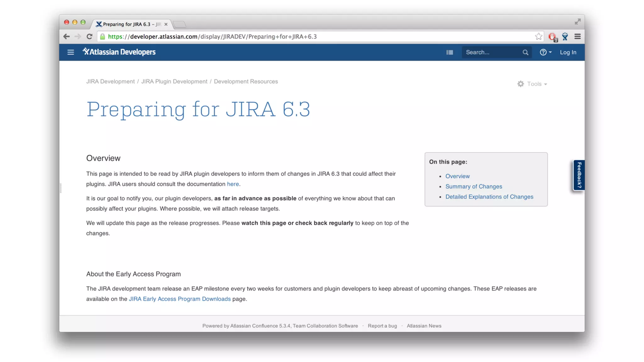Click the Atlassian browser extension icon
The image size is (644, 362).
[565, 36]
